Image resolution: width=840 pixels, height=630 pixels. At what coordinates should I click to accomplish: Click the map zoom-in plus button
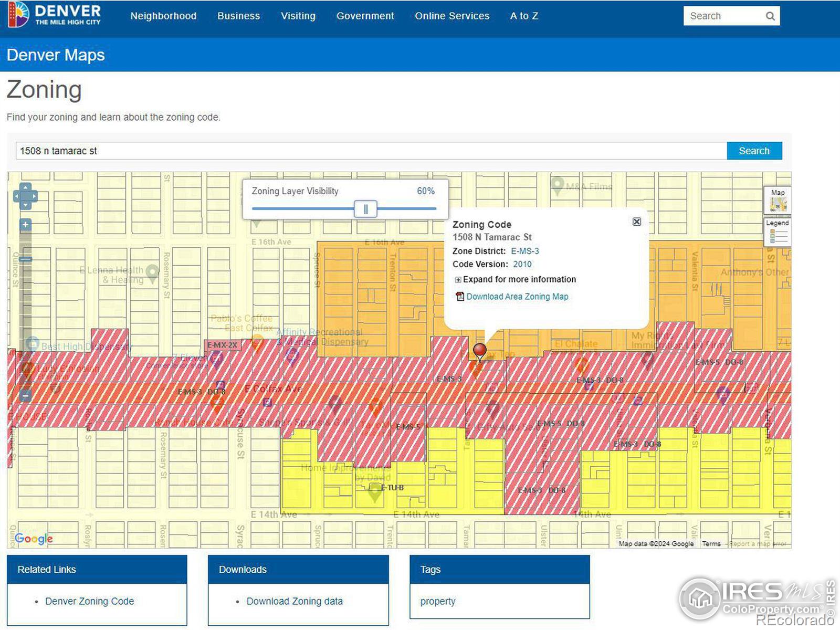point(25,225)
